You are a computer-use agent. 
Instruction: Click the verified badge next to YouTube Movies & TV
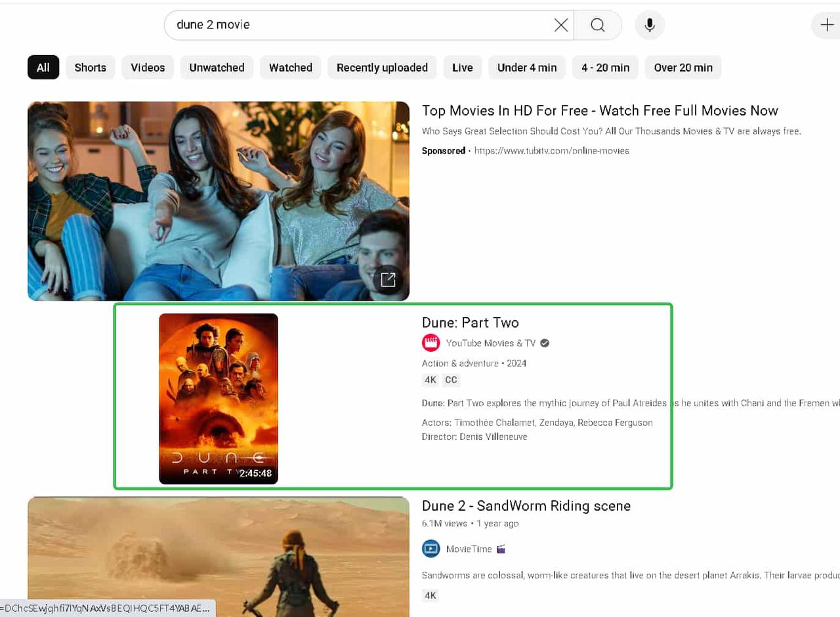click(544, 343)
